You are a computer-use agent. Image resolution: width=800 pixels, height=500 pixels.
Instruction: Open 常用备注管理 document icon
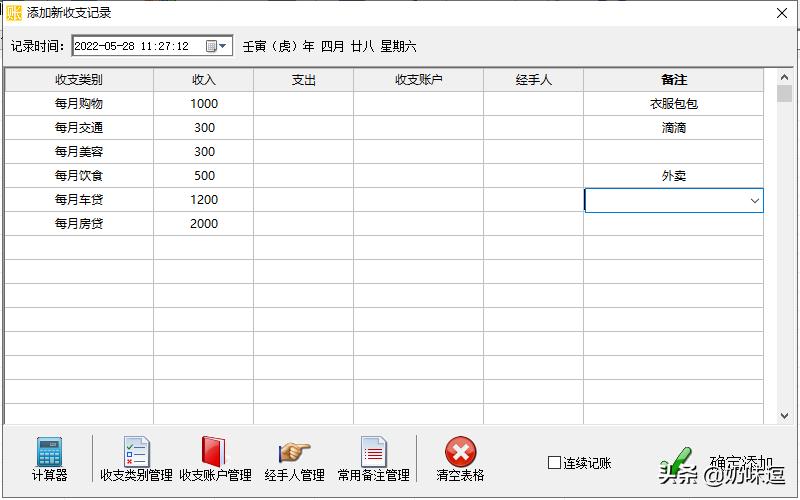pyautogui.click(x=373, y=452)
